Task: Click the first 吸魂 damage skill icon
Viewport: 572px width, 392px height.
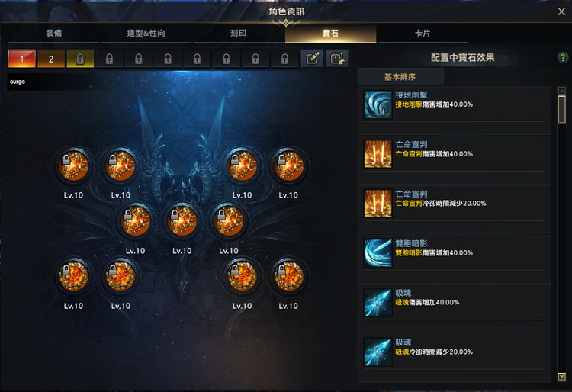Action: (x=378, y=303)
